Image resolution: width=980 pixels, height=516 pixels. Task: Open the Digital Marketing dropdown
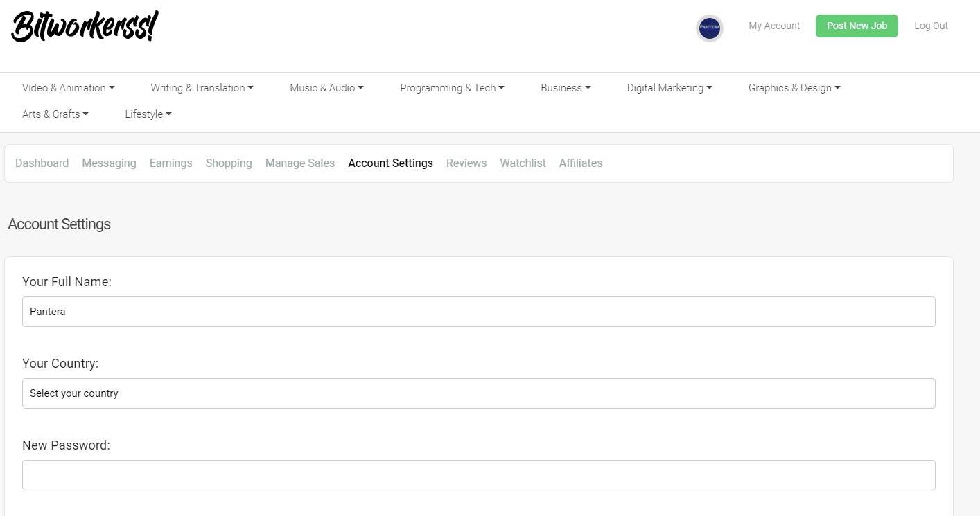(x=670, y=88)
